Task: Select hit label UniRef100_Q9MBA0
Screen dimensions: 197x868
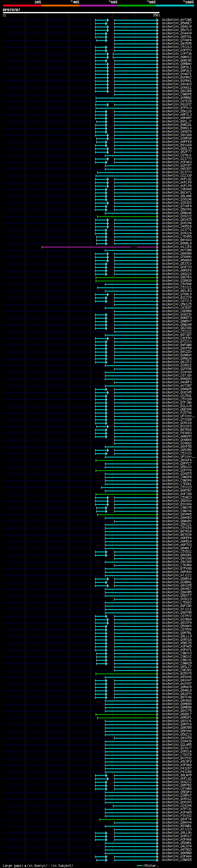Action: click(x=176, y=64)
